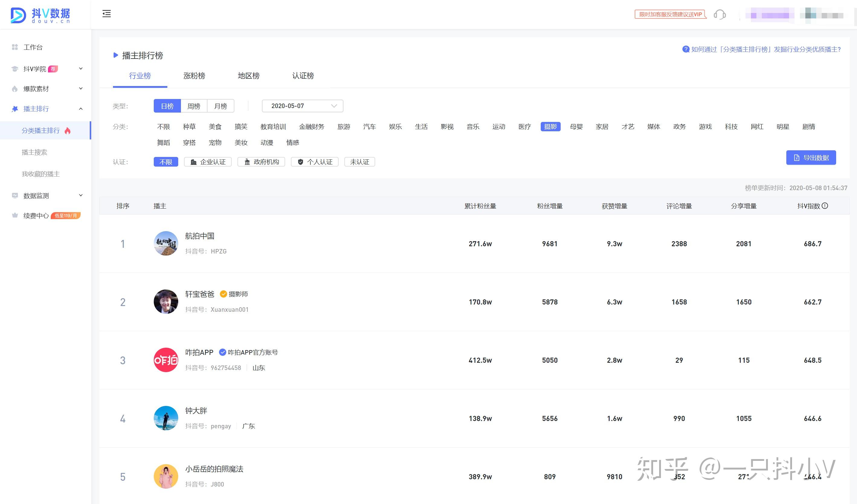Viewport: 857px width, 504px height.
Task: Filter by 企业认证 certification
Action: [x=208, y=162]
